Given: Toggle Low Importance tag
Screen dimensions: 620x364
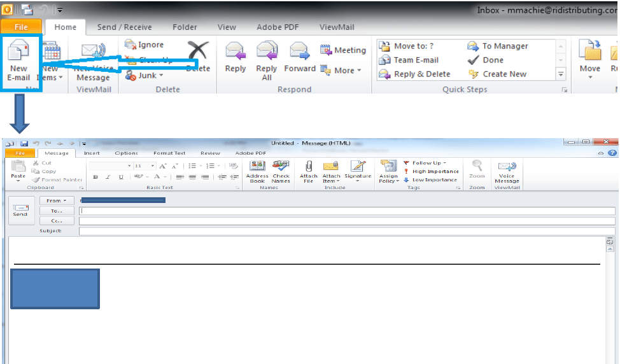Looking at the screenshot, I should point(430,179).
